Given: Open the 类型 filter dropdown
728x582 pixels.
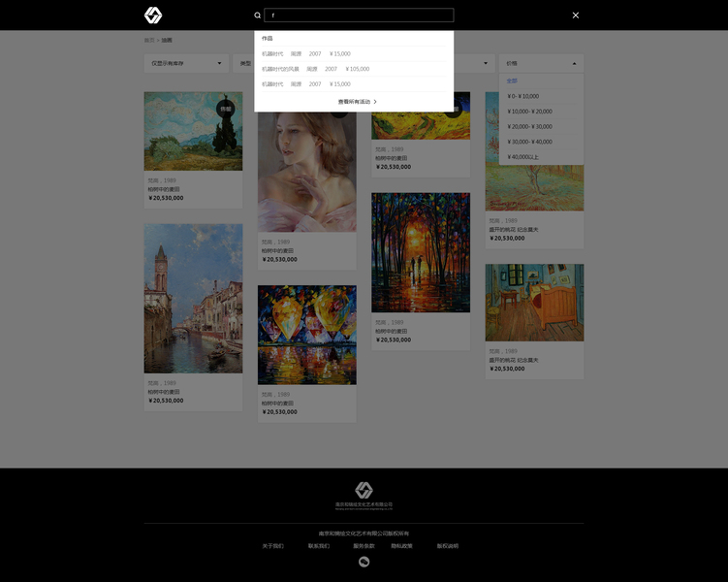Looking at the screenshot, I should coord(243,63).
